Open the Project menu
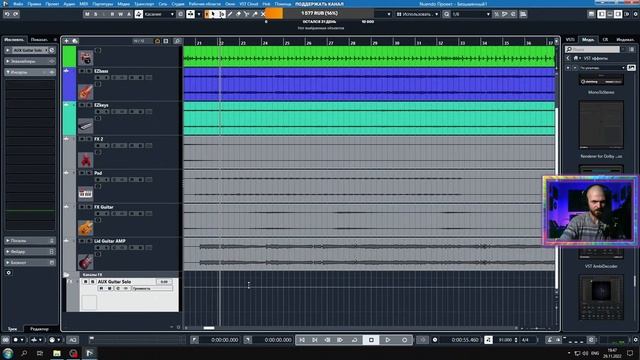This screenshot has width=640, height=360. pos(52,4)
